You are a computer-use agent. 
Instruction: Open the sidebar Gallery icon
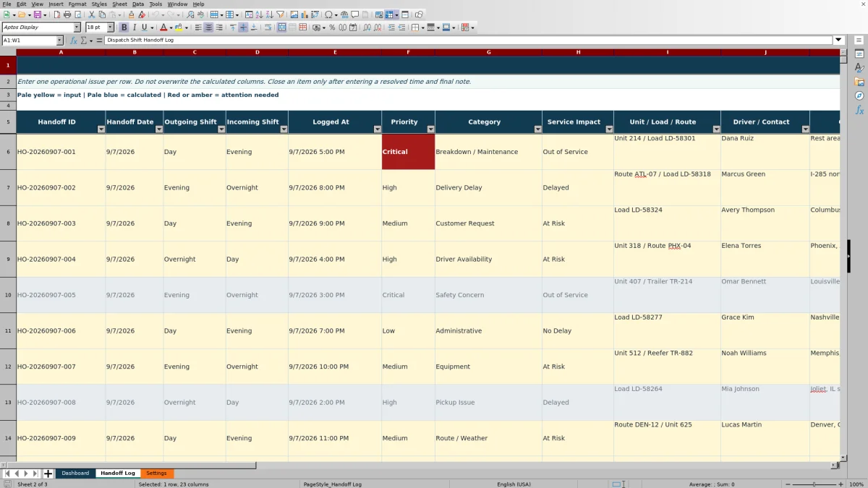pos(859,82)
